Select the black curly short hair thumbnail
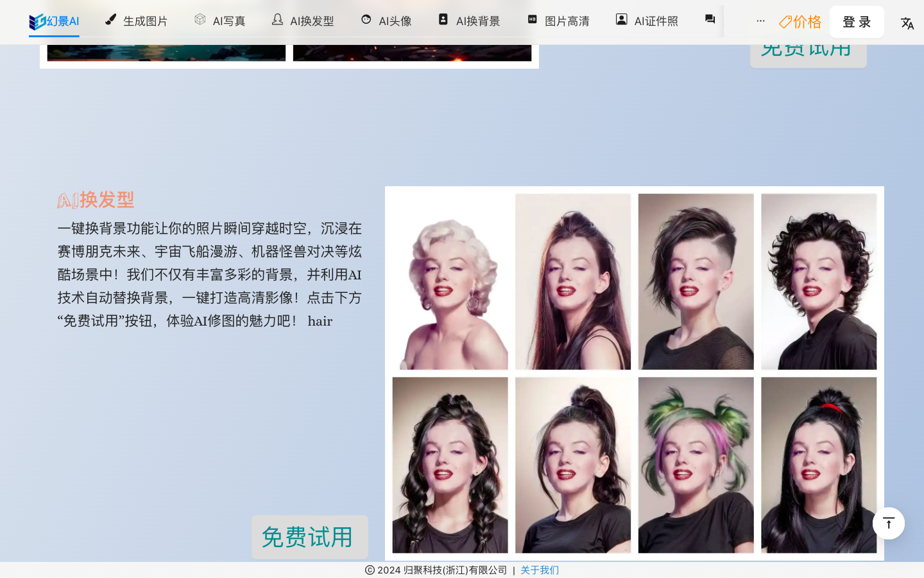 (x=819, y=281)
